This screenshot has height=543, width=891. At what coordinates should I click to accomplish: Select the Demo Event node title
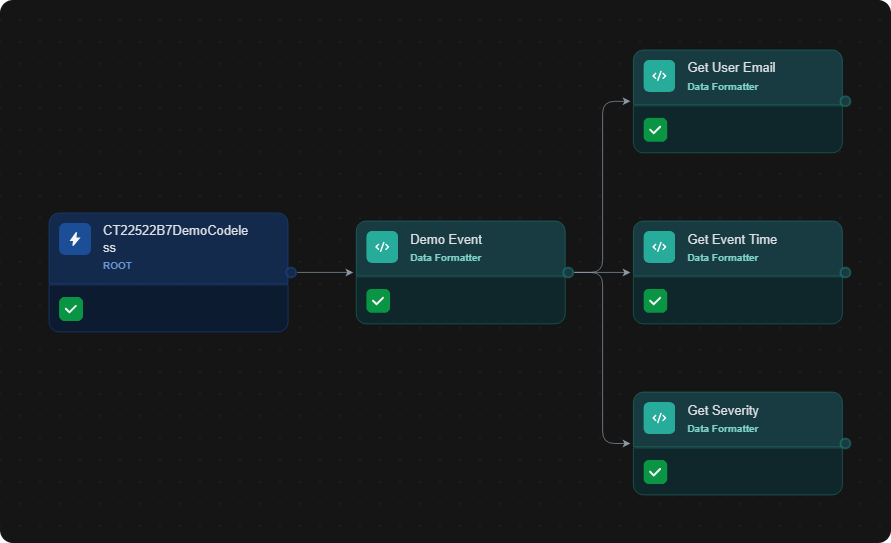coord(446,239)
